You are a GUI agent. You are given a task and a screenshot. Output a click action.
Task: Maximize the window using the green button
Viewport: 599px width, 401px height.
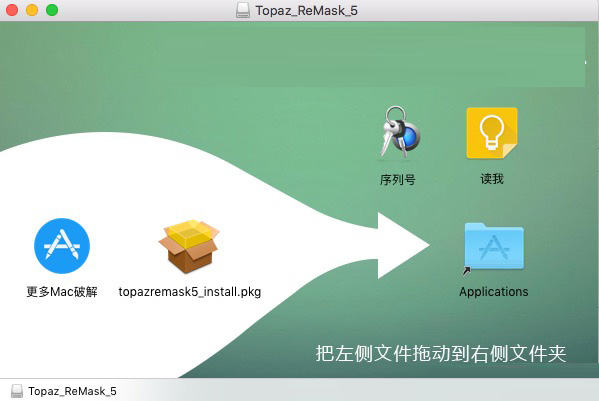point(52,10)
